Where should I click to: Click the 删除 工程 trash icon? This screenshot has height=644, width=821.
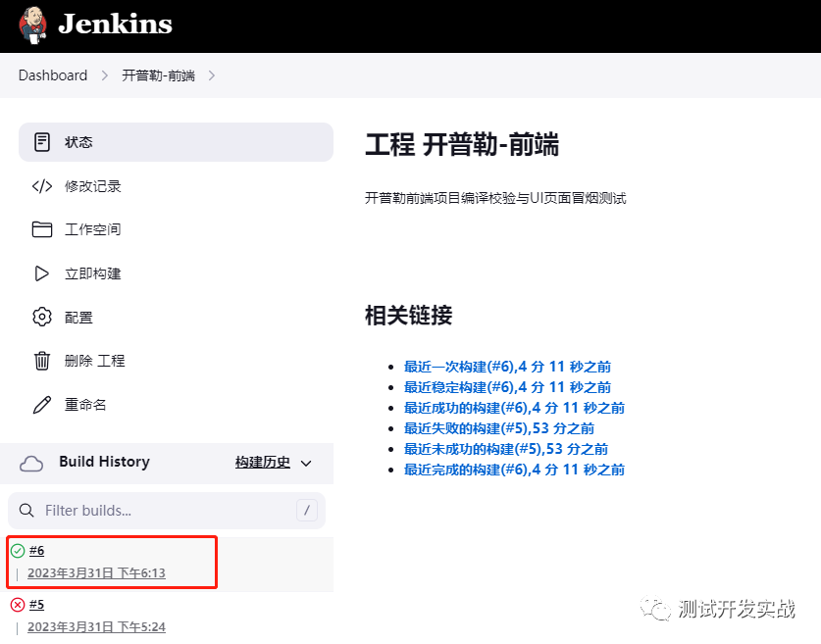tap(42, 361)
